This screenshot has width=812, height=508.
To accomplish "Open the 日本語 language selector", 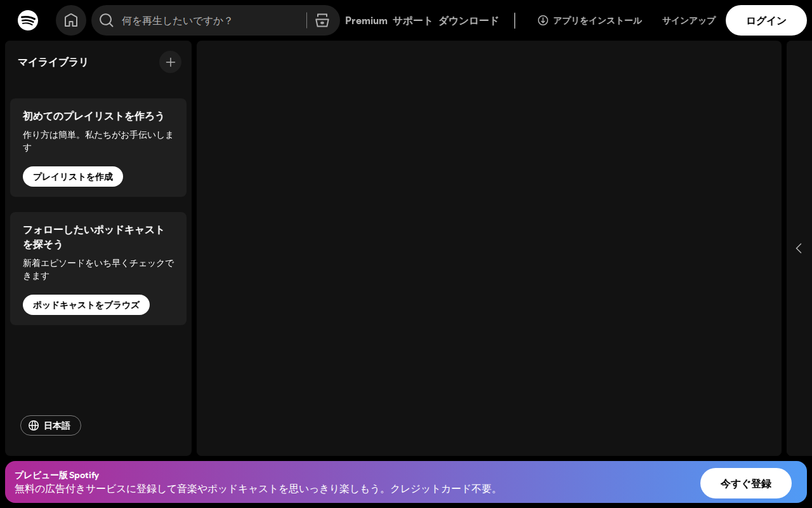I will tap(51, 425).
